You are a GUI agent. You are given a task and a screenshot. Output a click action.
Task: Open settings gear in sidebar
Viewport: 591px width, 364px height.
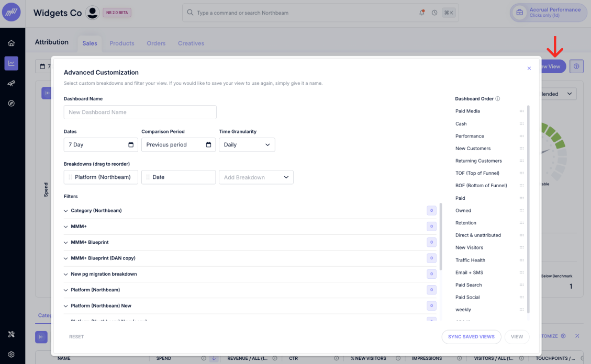(x=12, y=354)
